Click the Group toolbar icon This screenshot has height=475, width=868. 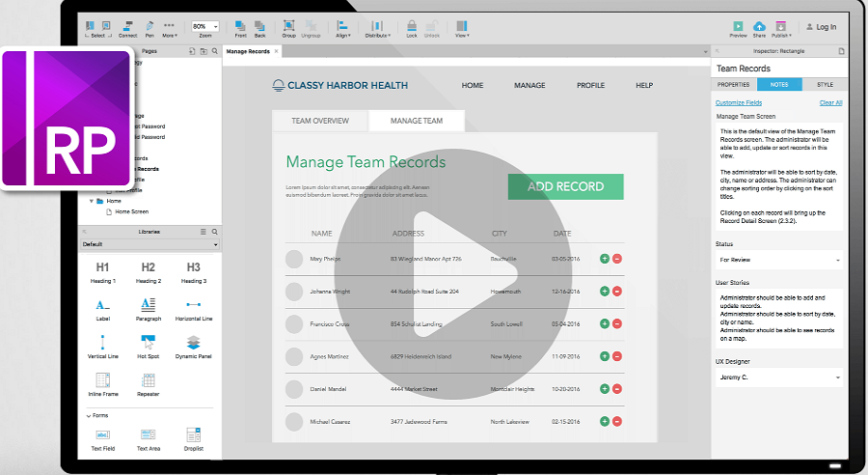pos(289,29)
